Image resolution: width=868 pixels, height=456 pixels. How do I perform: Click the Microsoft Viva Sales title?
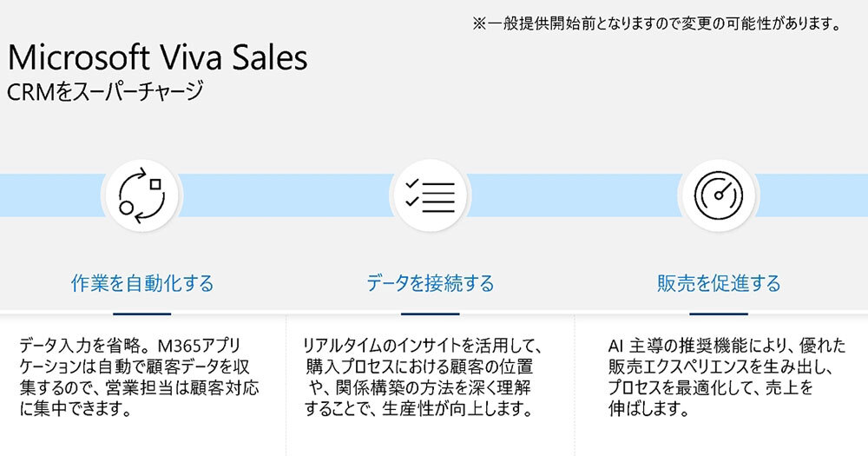(x=157, y=58)
